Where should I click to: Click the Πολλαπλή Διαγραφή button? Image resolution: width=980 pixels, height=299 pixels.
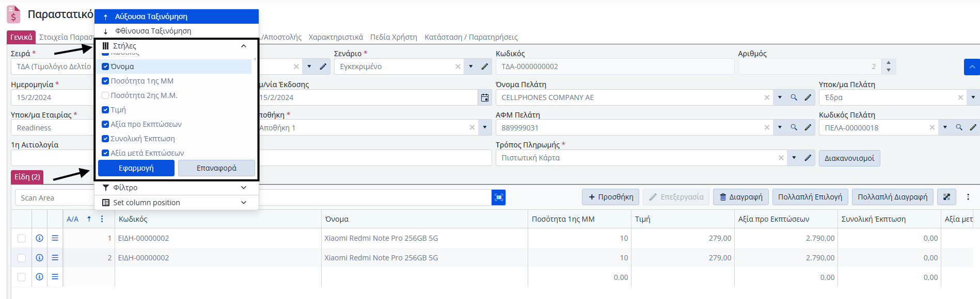(892, 197)
